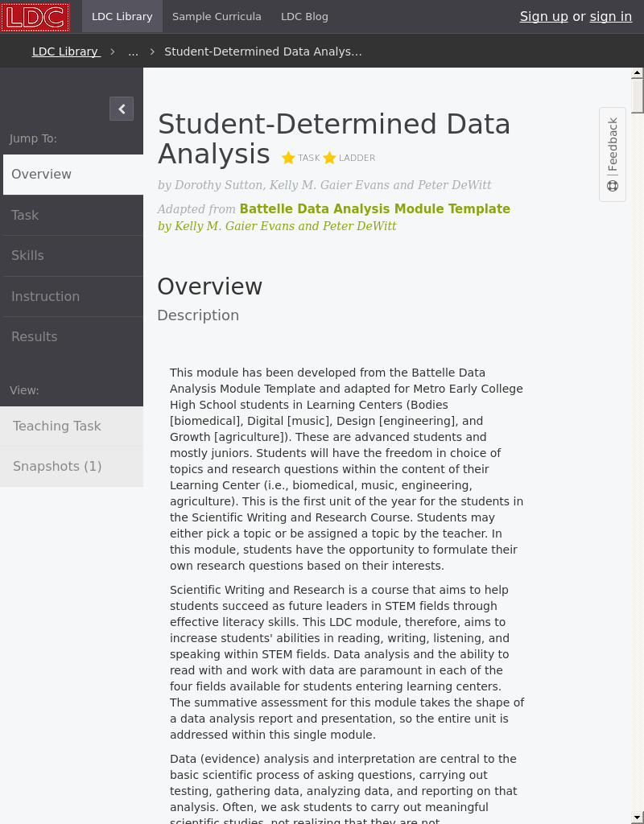
Task: Click the breadcrumb chevron after LDC Library
Action: point(112,51)
